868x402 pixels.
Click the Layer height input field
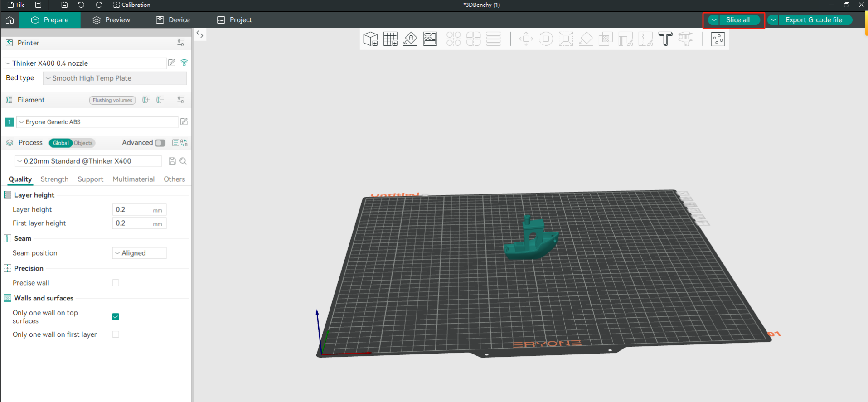click(139, 209)
